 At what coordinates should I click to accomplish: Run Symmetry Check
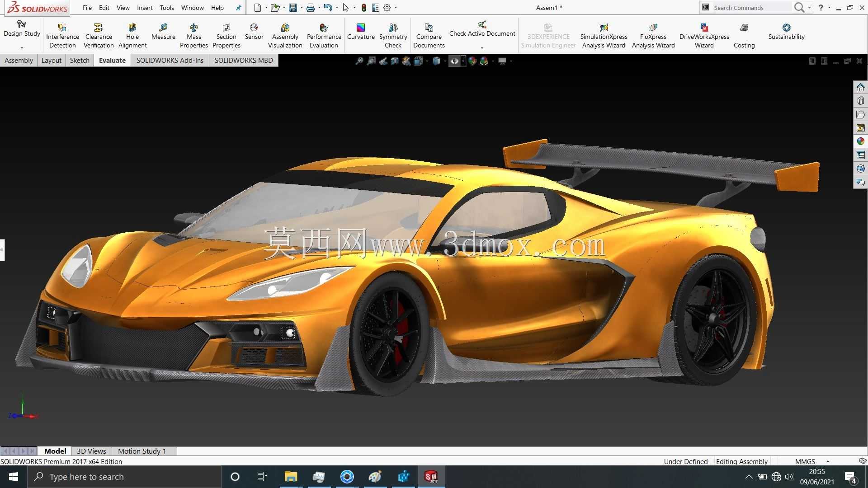393,35
